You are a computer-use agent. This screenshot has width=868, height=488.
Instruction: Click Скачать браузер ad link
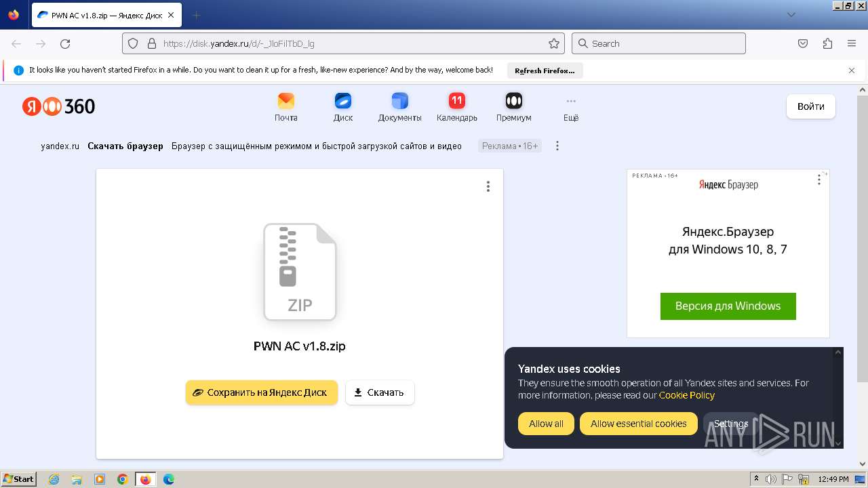[x=125, y=146]
